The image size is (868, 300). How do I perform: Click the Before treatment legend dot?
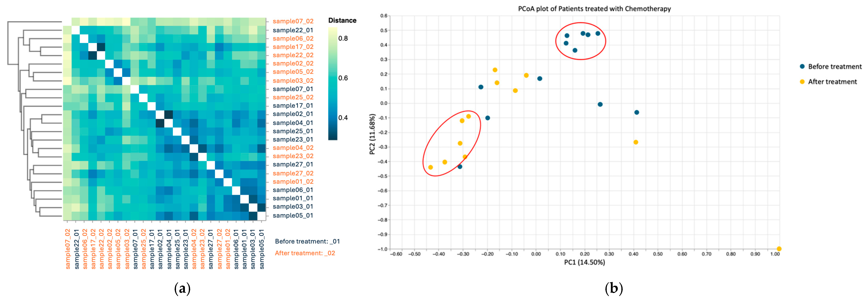802,66
